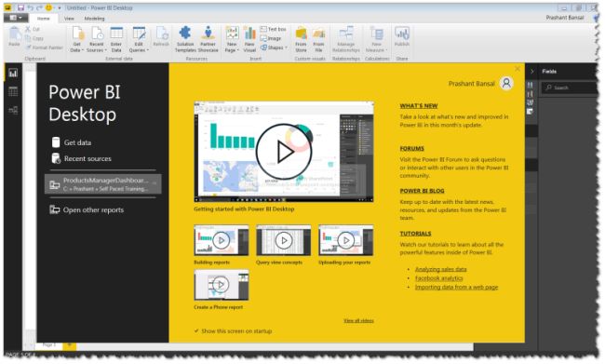Viewport: 605px width, 364px height.
Task: Open ProductsManagerDashboard recent report
Action: pyautogui.click(x=103, y=184)
